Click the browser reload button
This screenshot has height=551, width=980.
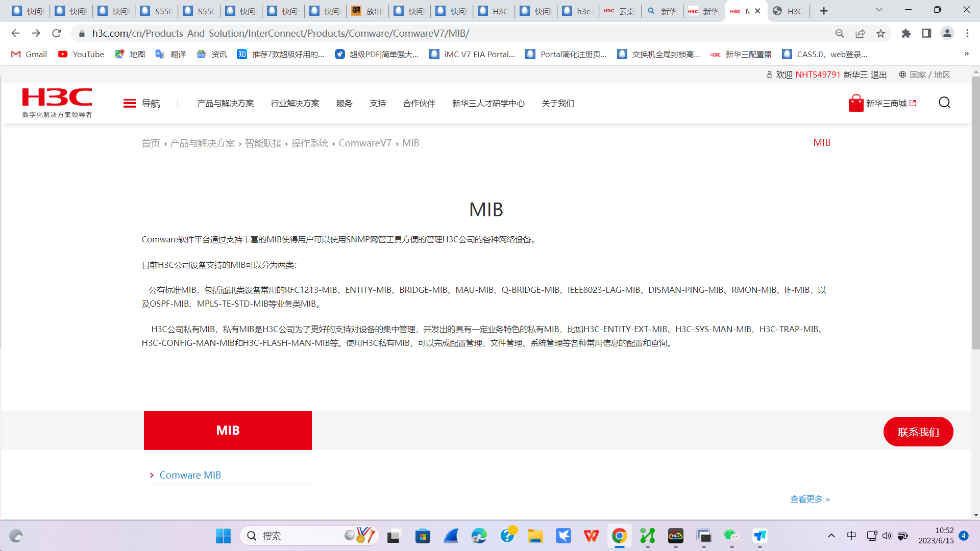[x=57, y=34]
